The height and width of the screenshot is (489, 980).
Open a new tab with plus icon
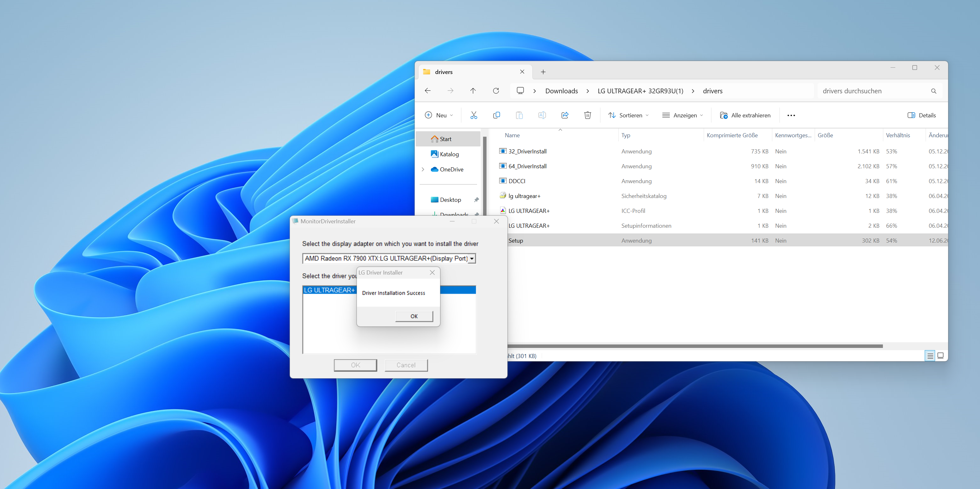[543, 72]
